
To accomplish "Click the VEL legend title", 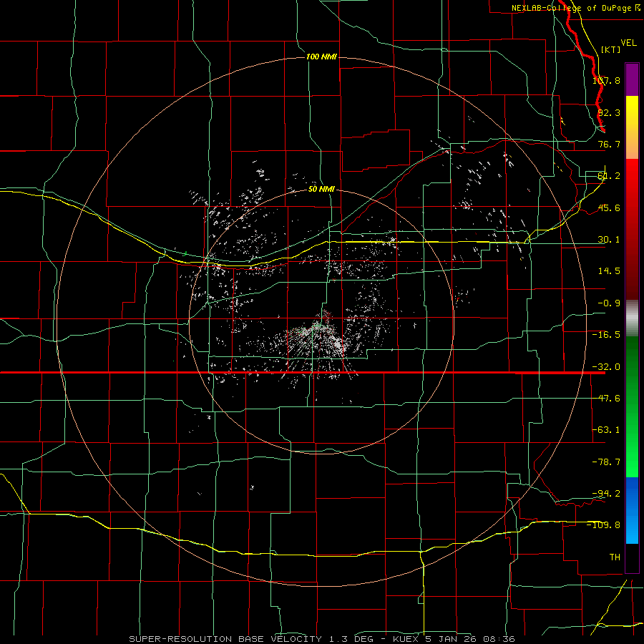I will (x=628, y=43).
